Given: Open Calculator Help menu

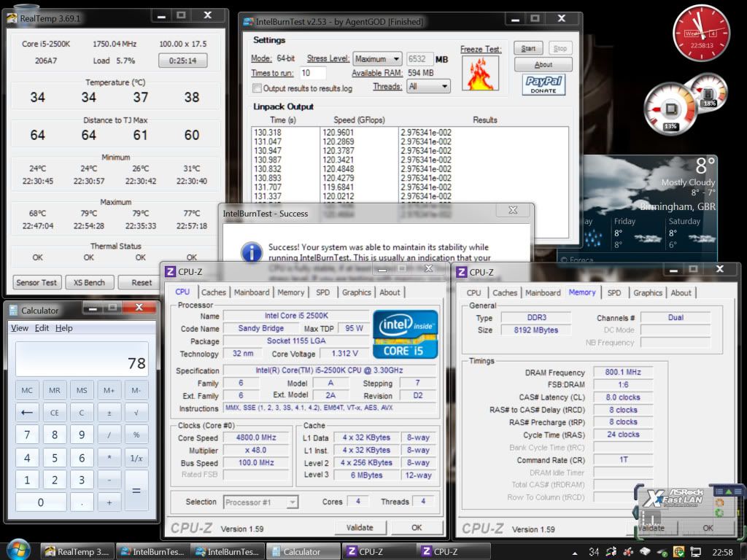Looking at the screenshot, I should [x=64, y=328].
